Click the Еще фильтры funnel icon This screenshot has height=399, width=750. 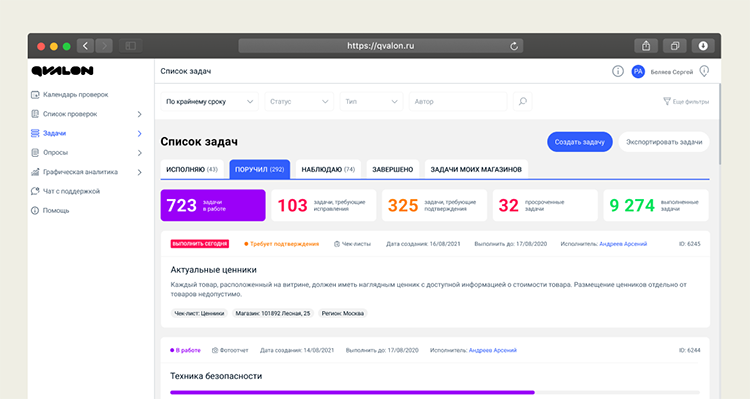[x=667, y=101]
